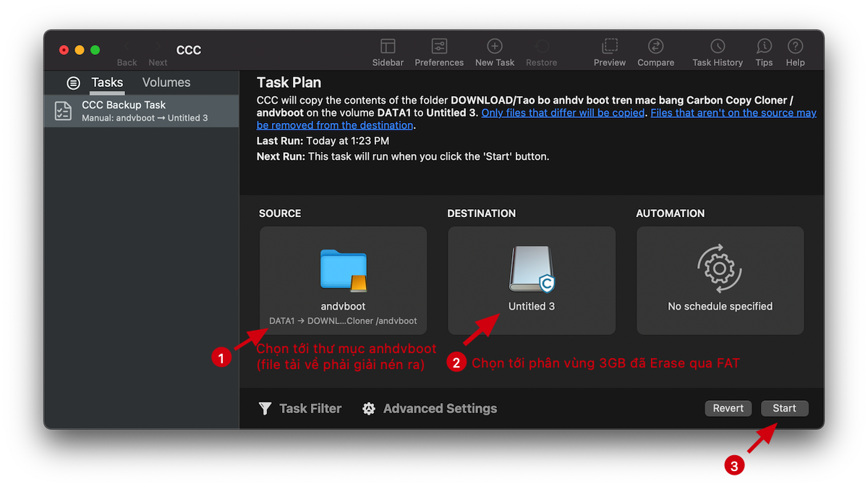Start the backup task

tap(784, 408)
